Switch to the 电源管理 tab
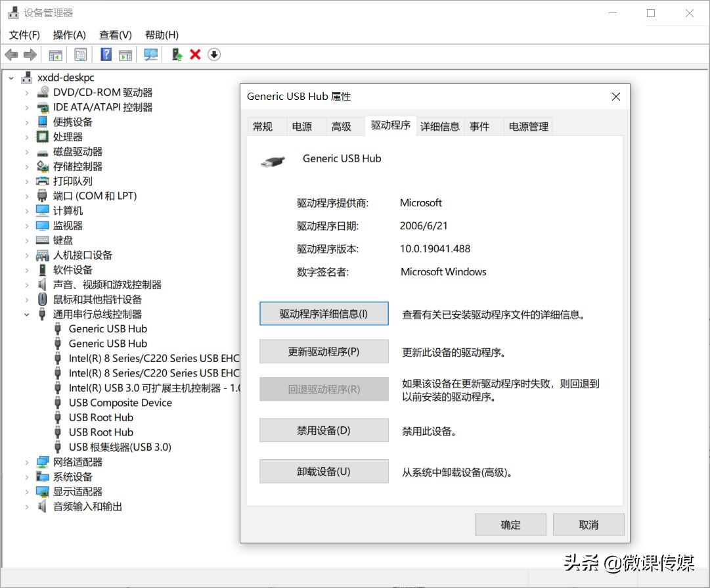Image resolution: width=710 pixels, height=588 pixels. coord(528,126)
